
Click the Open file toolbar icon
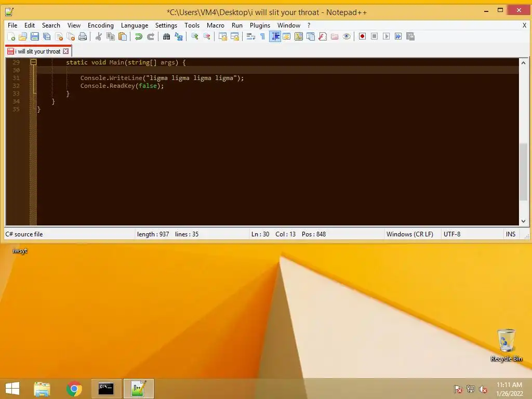tap(23, 36)
